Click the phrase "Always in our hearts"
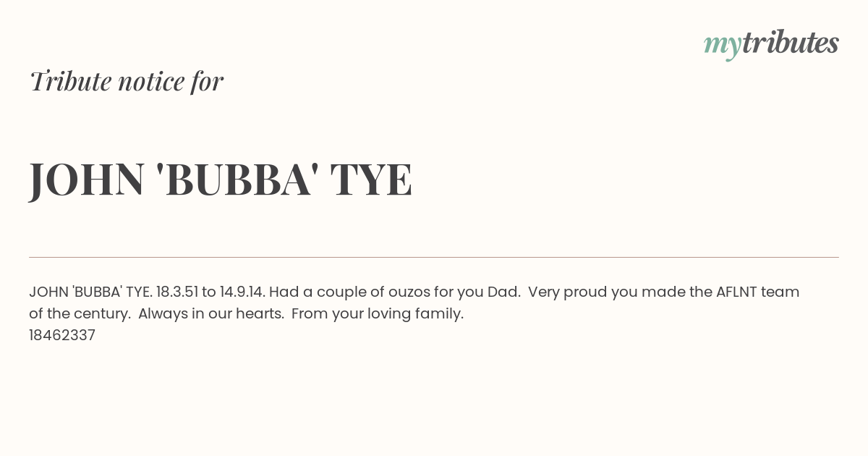 (x=210, y=313)
